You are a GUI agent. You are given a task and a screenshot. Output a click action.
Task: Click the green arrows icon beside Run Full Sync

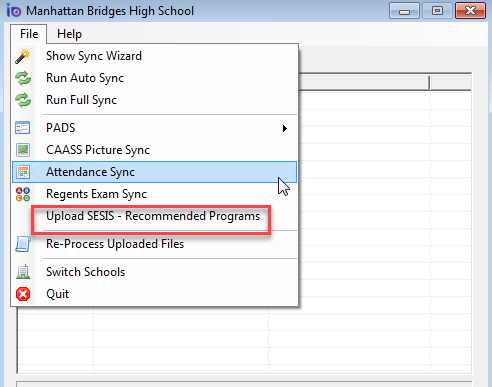[23, 100]
